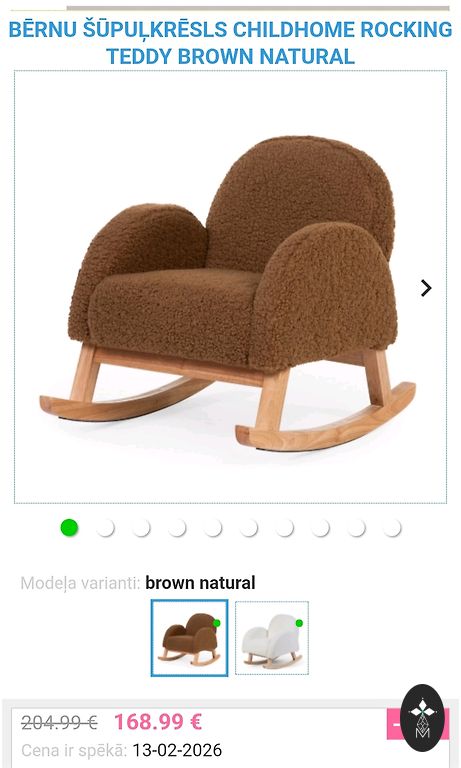Show the eighth carousel image dot
The height and width of the screenshot is (768, 461).
click(x=320, y=528)
